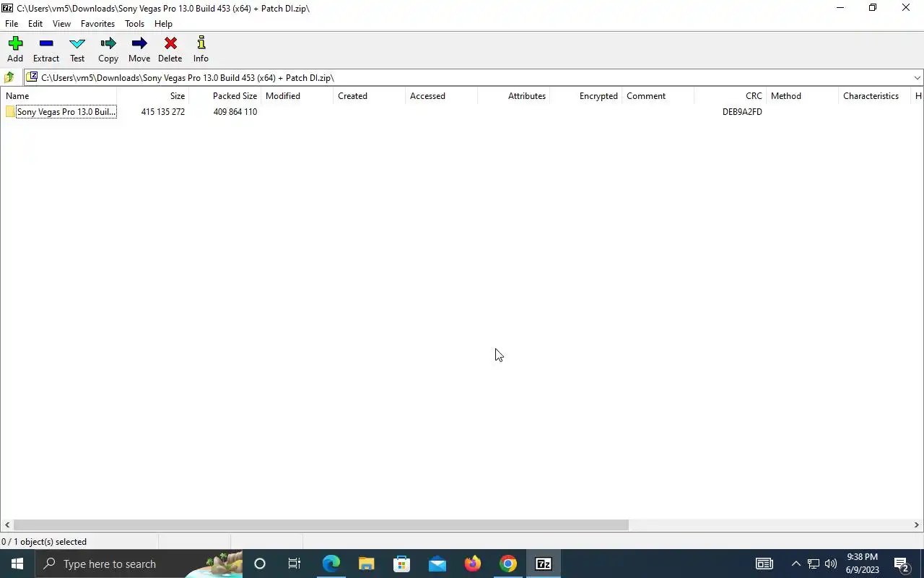The height and width of the screenshot is (578, 924).
Task: Sort by the Accessed column header
Action: (x=441, y=96)
